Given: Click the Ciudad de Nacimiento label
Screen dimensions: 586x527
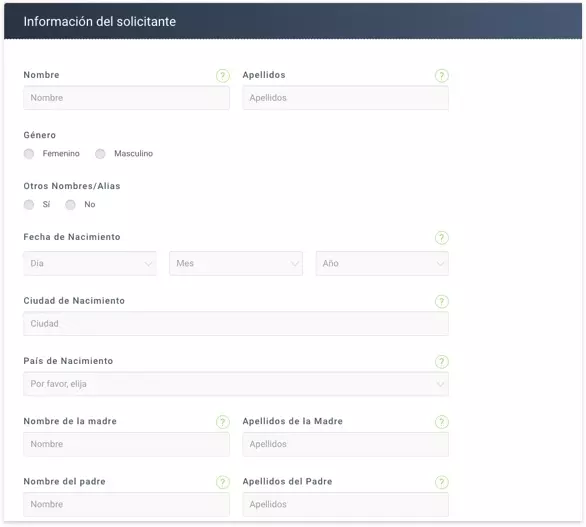Looking at the screenshot, I should click(x=74, y=301).
